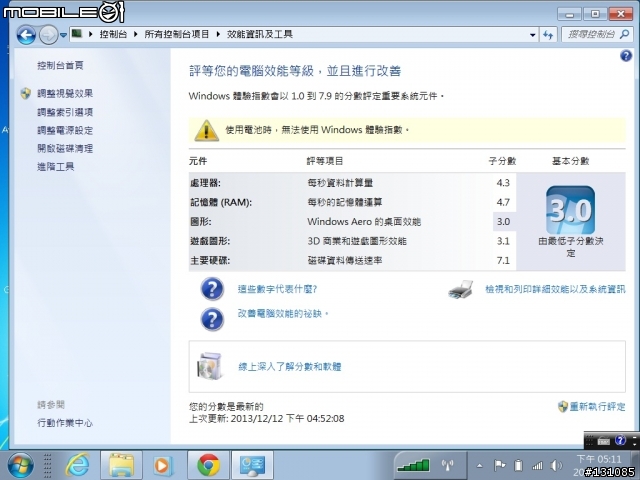Select 效能資訊及工具 breadcrumb
The image size is (640, 480).
point(260,34)
